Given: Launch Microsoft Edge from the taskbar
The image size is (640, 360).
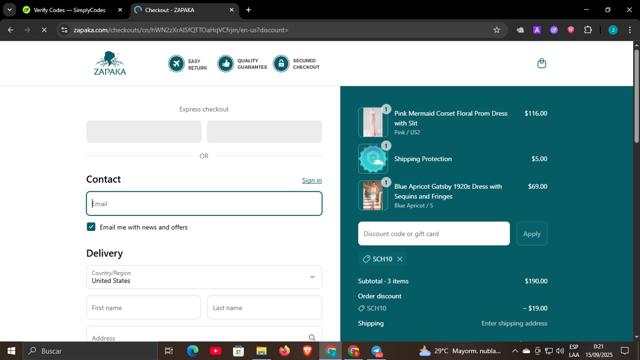Looking at the screenshot, I should point(193,351).
